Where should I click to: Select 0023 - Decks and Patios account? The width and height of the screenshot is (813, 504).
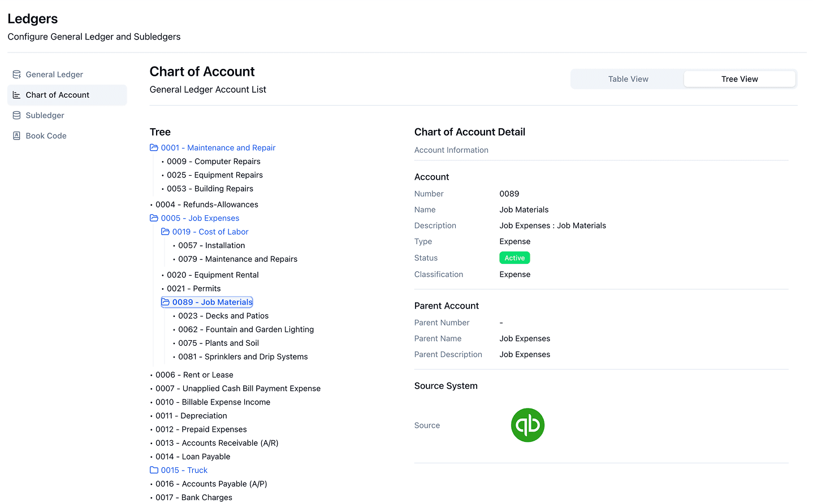coord(223,316)
